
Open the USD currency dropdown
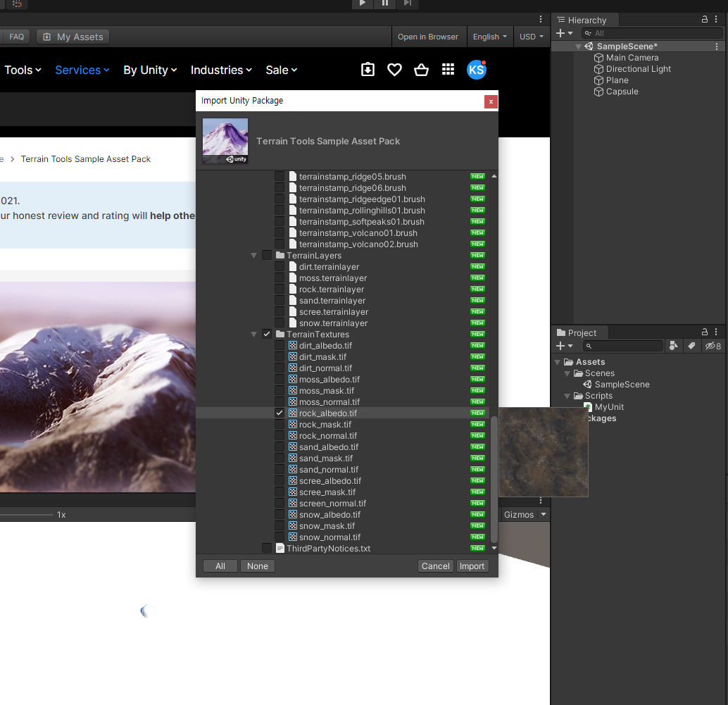532,37
